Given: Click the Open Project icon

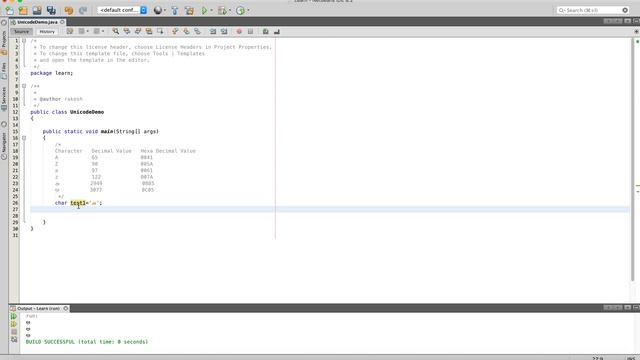Looking at the screenshot, I should pyautogui.click(x=37, y=10).
